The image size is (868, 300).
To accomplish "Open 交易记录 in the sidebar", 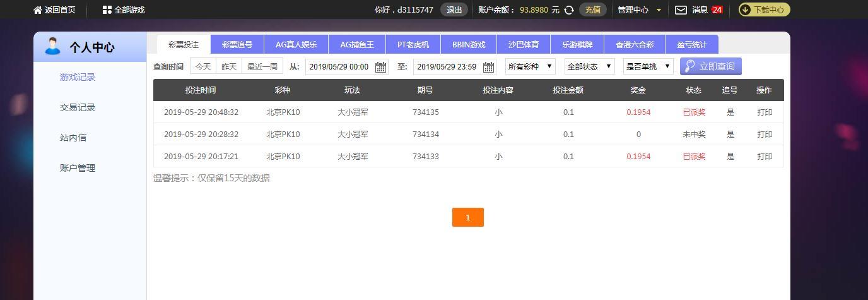I will pos(78,107).
